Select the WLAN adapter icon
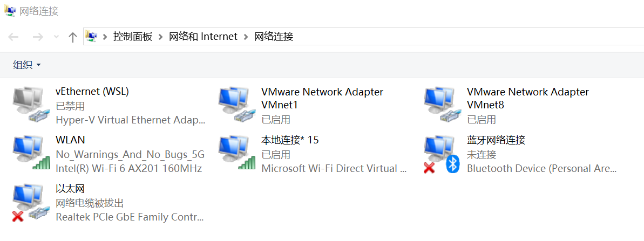This screenshot has width=644, height=241. 28,154
